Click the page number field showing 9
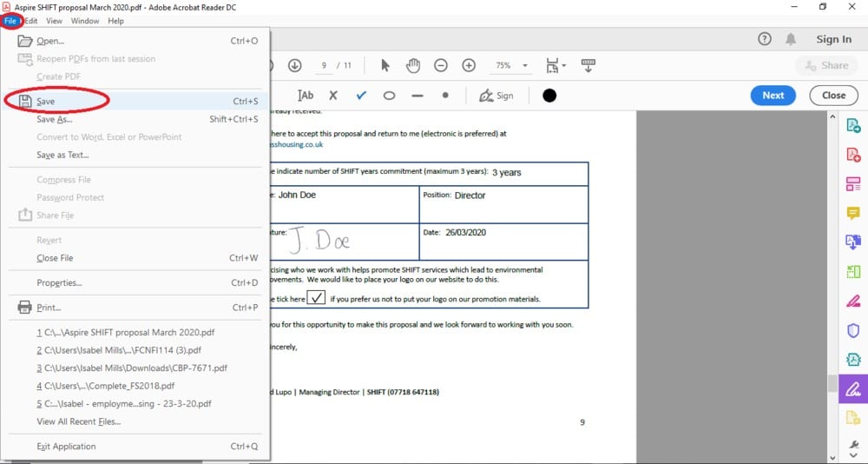This screenshot has height=464, width=868. 324,65
